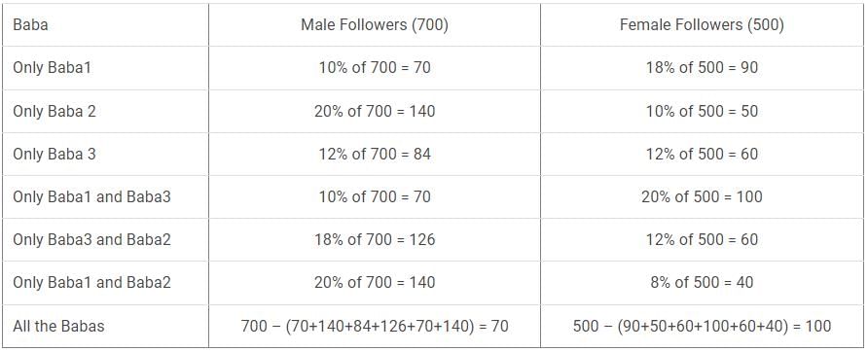This screenshot has height=352, width=868.
Task: Select the 'Only Baba1 and Baba2' label
Action: point(91,282)
